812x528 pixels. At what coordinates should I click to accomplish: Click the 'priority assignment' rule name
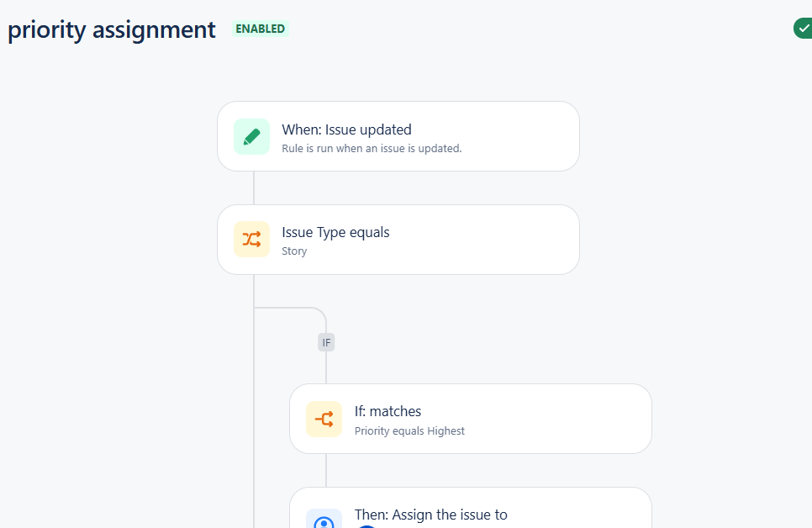click(111, 29)
